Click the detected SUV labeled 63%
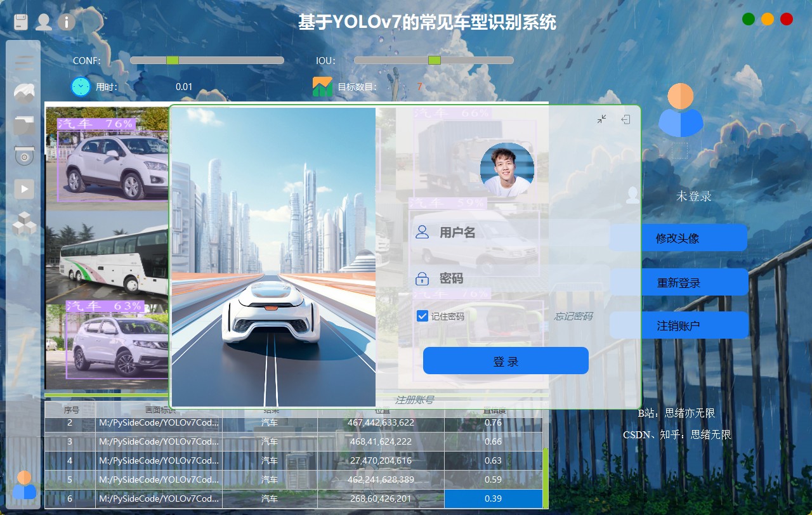 pyautogui.click(x=117, y=346)
